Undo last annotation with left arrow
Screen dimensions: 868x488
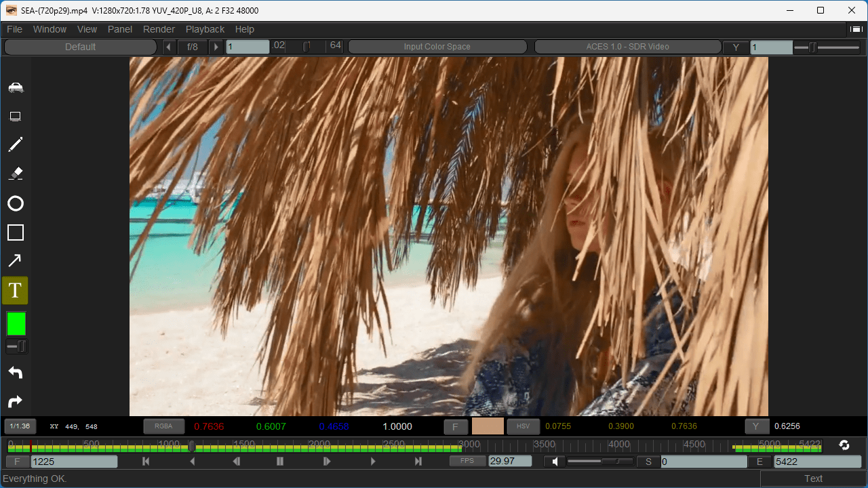pyautogui.click(x=16, y=372)
